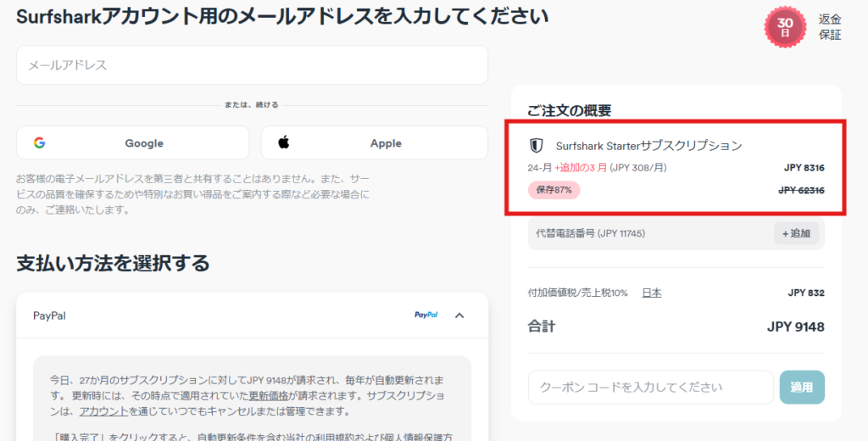This screenshot has width=868, height=441.
Task: Add alternative phone number with +追加
Action: coord(796,233)
